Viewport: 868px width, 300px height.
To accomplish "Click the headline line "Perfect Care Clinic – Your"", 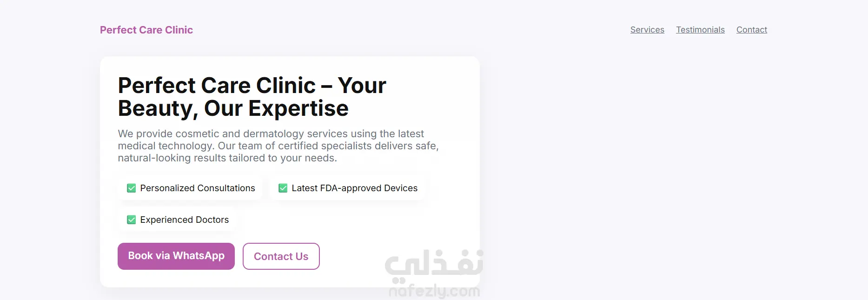I will 252,86.
